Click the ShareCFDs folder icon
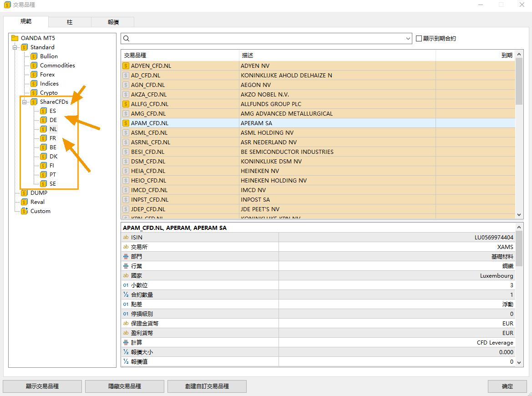The image size is (532, 396). click(34, 102)
